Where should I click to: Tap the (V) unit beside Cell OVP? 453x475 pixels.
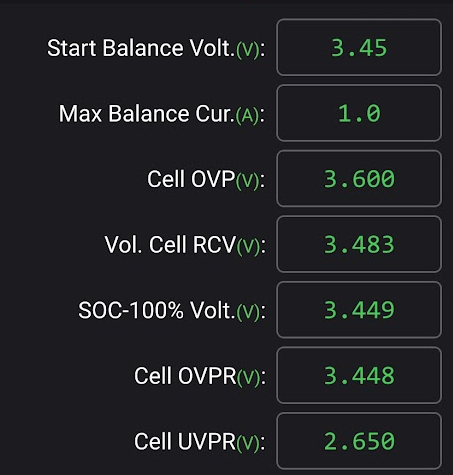248,181
